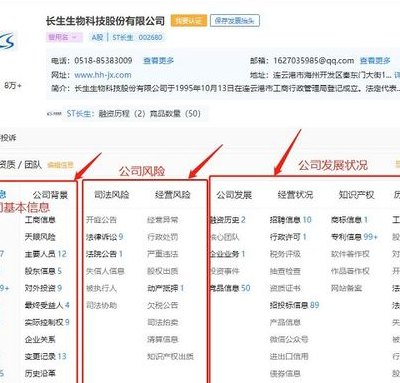Open 企业关系 item
This screenshot has height=383, width=400.
(x=40, y=340)
